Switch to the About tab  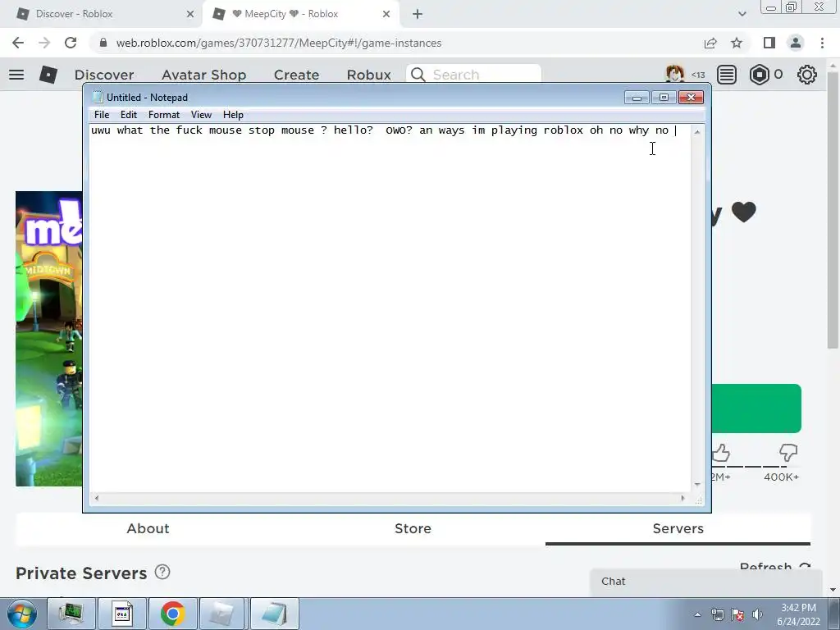point(148,529)
